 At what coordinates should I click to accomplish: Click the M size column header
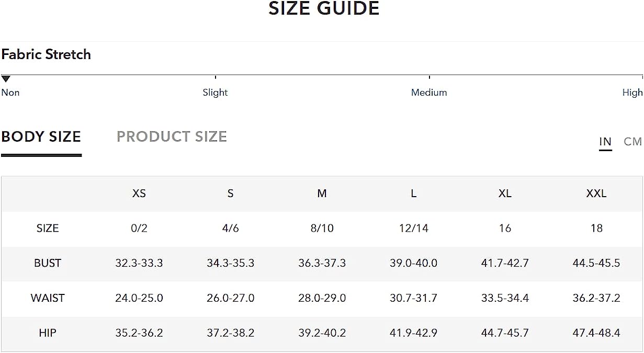[x=322, y=193]
